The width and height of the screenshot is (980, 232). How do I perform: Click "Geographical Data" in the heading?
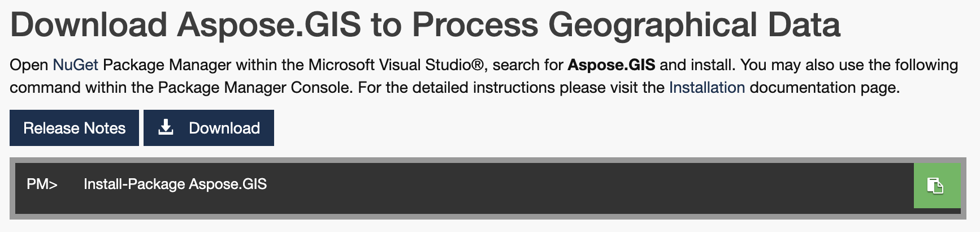click(694, 25)
